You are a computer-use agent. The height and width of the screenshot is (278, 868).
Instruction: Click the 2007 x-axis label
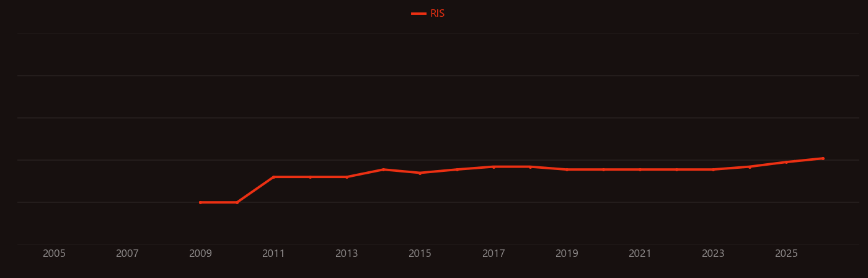127,254
